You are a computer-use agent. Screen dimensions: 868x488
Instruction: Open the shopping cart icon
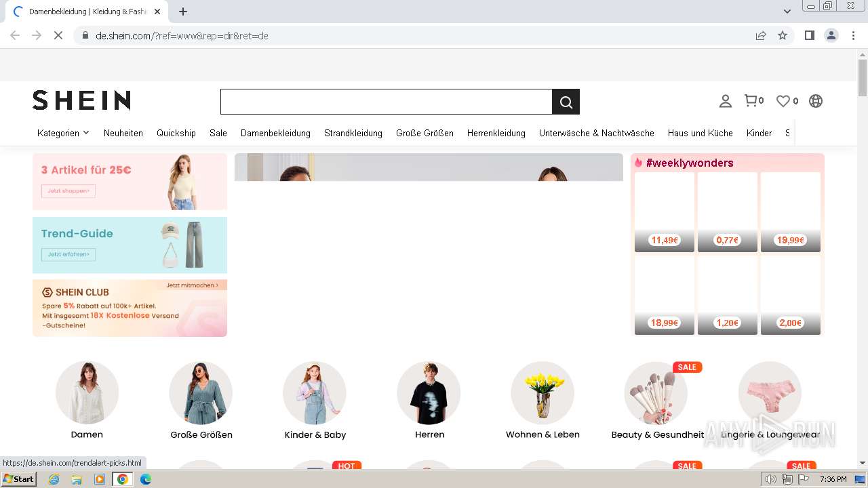coord(753,100)
